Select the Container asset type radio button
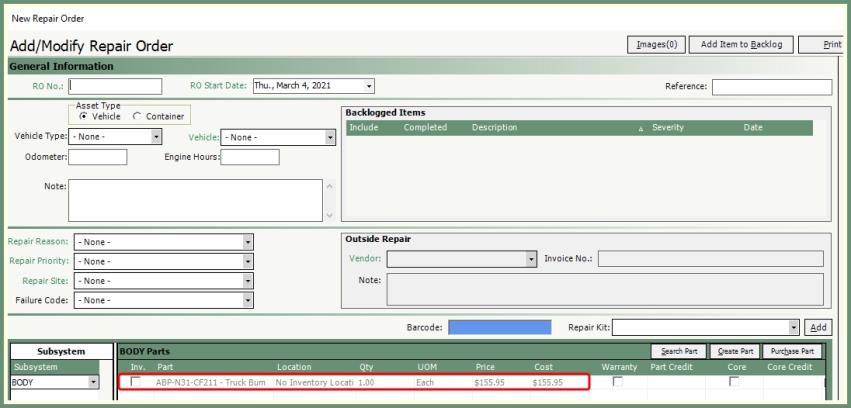Viewport: 851px width, 408px height. click(x=138, y=116)
